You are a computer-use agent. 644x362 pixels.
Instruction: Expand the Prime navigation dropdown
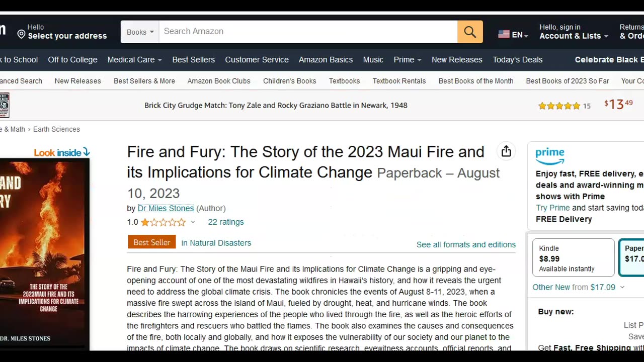point(407,59)
